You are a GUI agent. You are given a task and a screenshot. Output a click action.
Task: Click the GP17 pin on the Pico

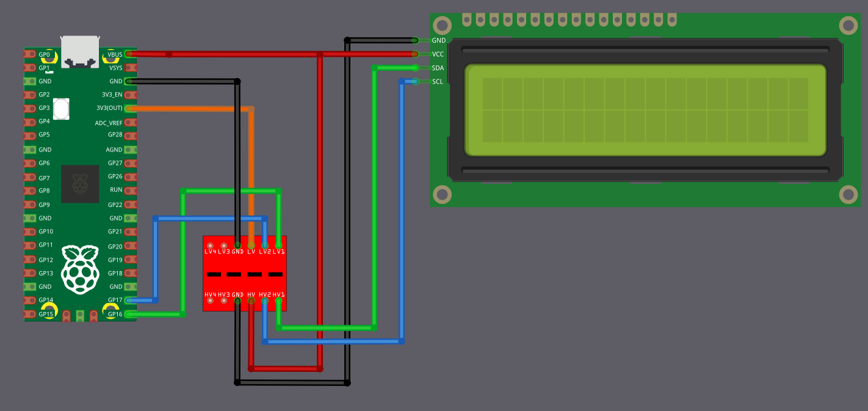[129, 300]
